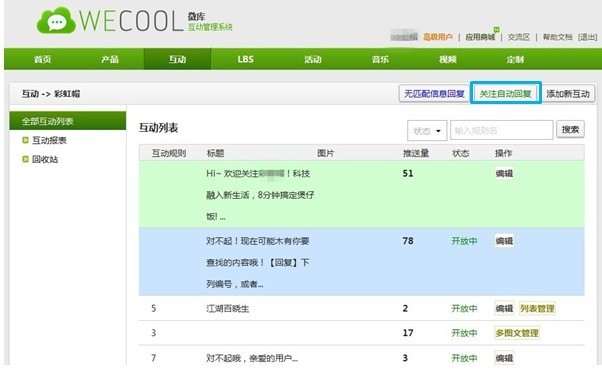602x369 pixels.
Task: Click 开放中 status in the 江湖百晓生 row
Action: click(x=464, y=308)
